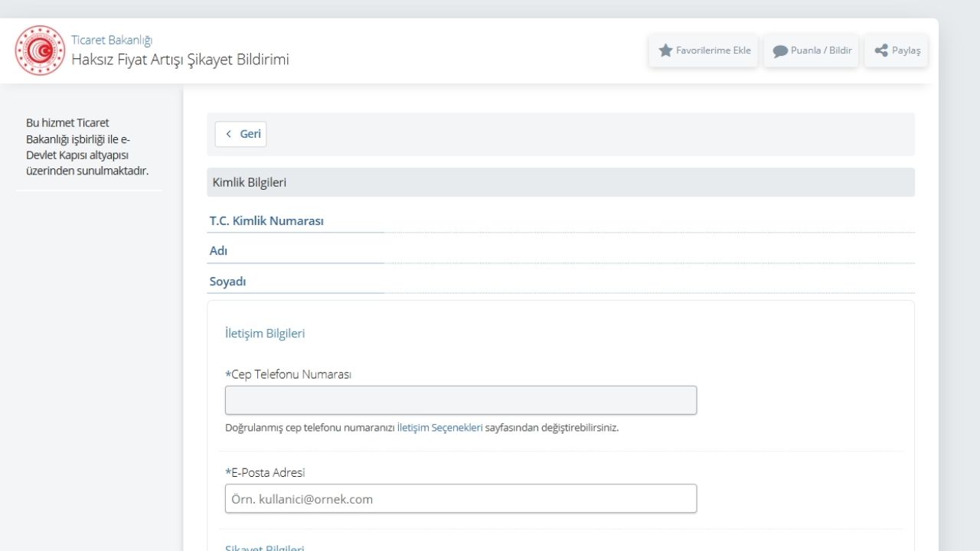This screenshot has height=551, width=980.
Task: Click the E-Posta Adresi field label
Action: coord(267,472)
